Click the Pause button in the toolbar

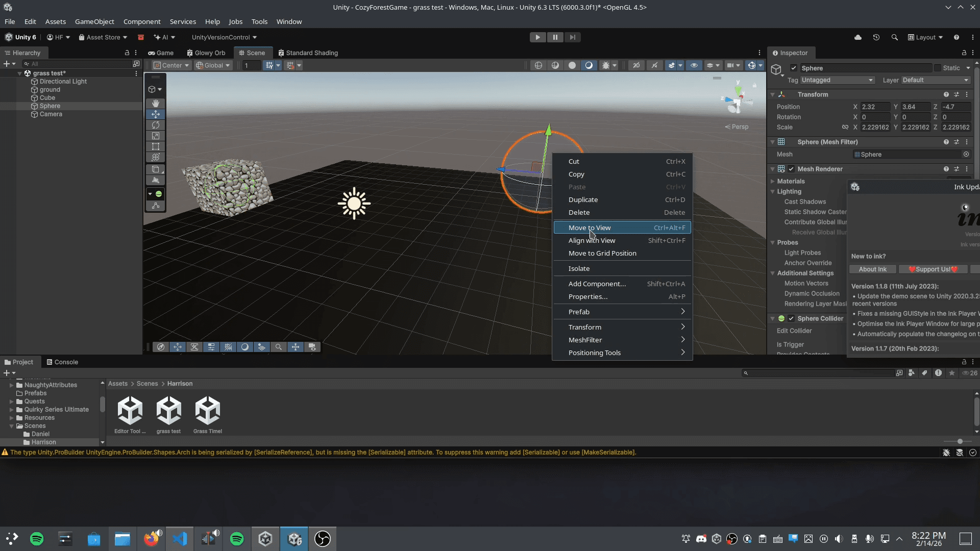[555, 37]
